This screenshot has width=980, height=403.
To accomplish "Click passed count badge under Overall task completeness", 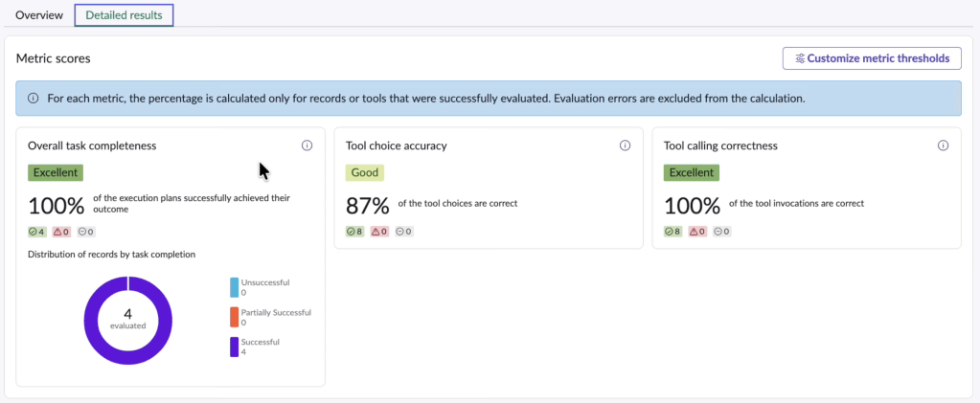I will [37, 232].
